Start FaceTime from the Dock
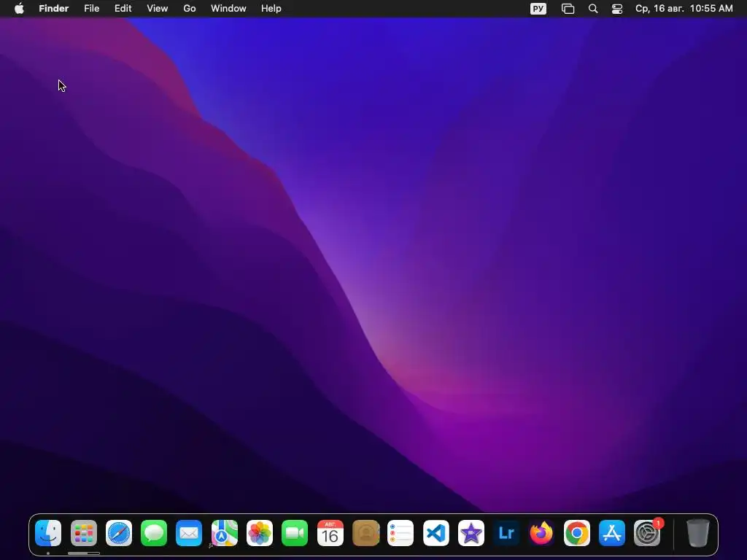This screenshot has width=747, height=560. (x=295, y=533)
